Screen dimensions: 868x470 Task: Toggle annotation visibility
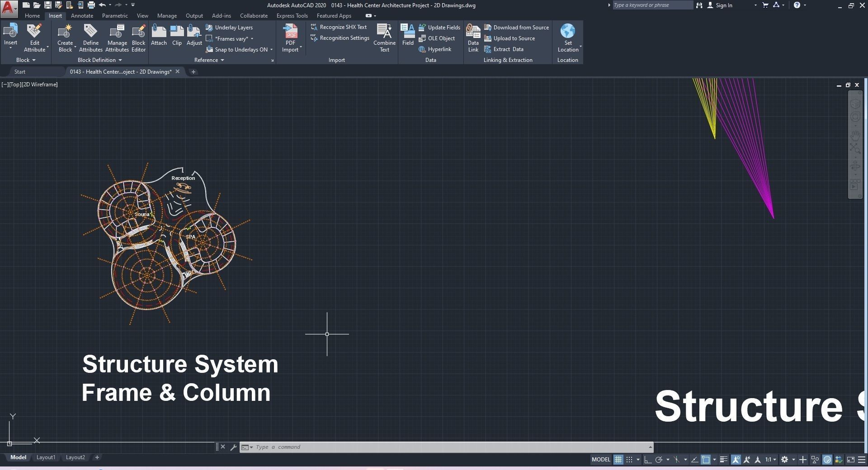736,460
